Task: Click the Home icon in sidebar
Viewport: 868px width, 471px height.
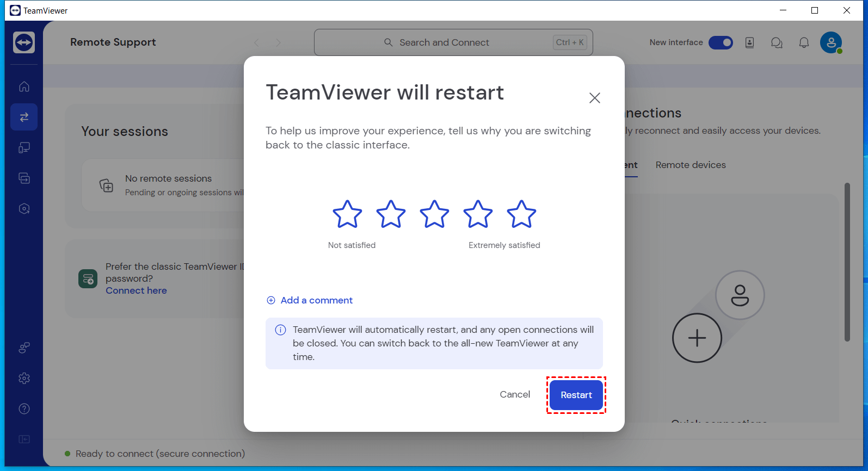Action: [24, 86]
